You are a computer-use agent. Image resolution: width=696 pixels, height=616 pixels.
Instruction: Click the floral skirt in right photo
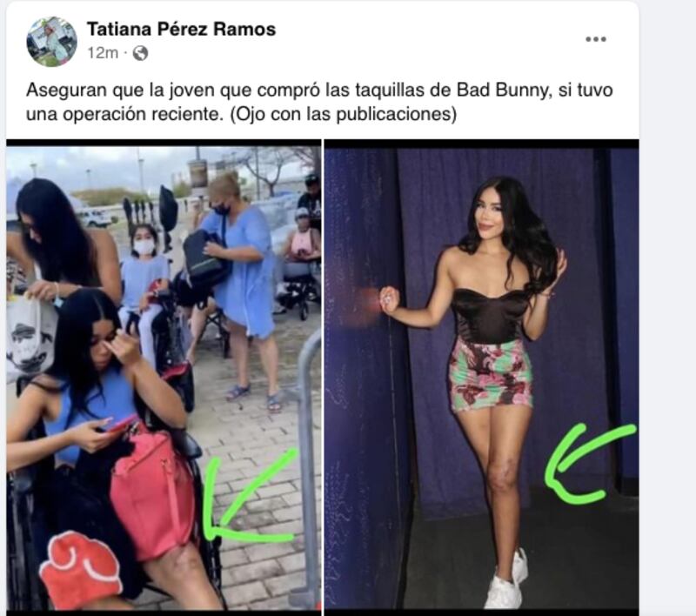tap(491, 374)
